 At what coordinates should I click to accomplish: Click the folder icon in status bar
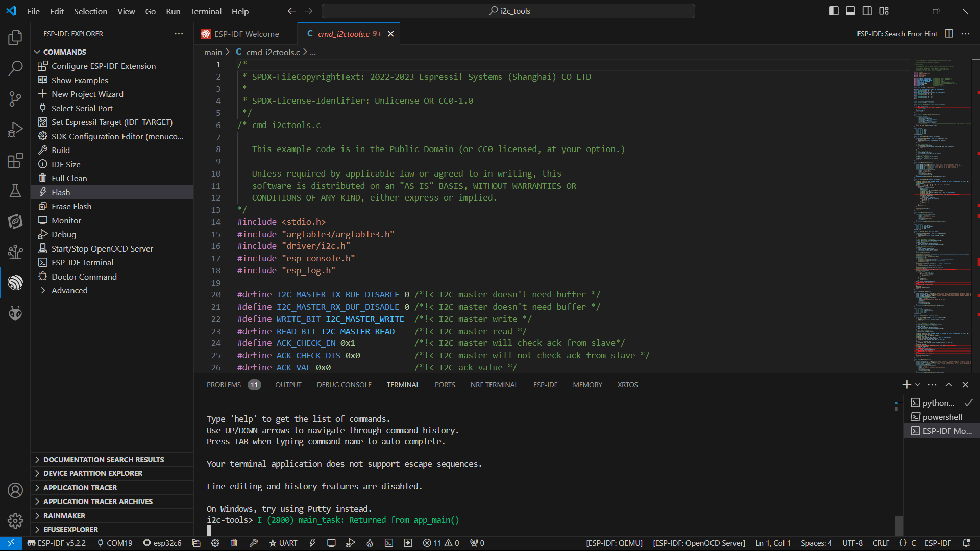196,543
